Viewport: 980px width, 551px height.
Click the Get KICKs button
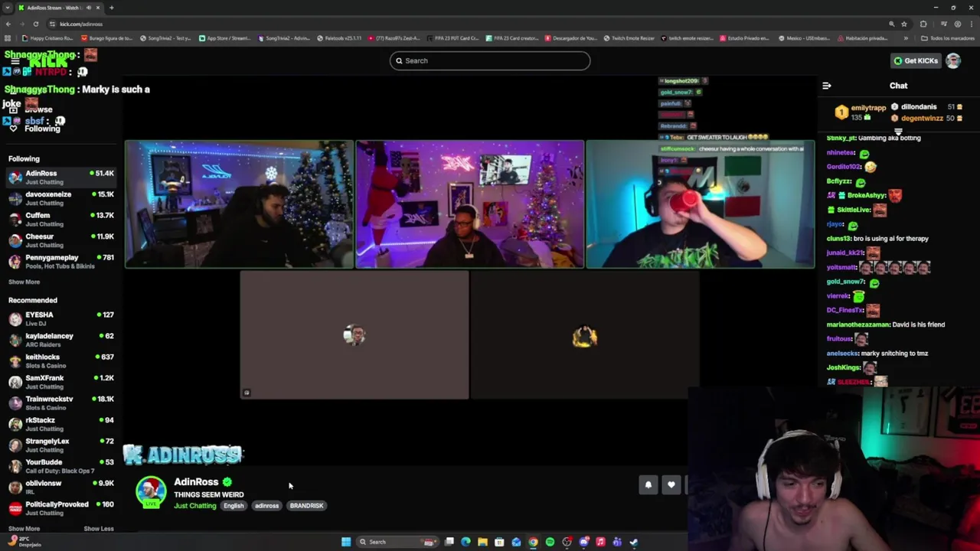[x=916, y=60]
